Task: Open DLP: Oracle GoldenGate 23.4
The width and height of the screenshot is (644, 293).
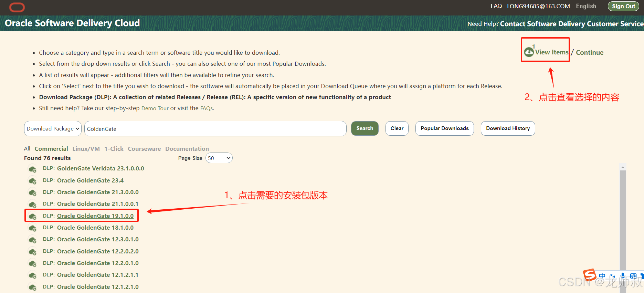Action: (x=90, y=180)
